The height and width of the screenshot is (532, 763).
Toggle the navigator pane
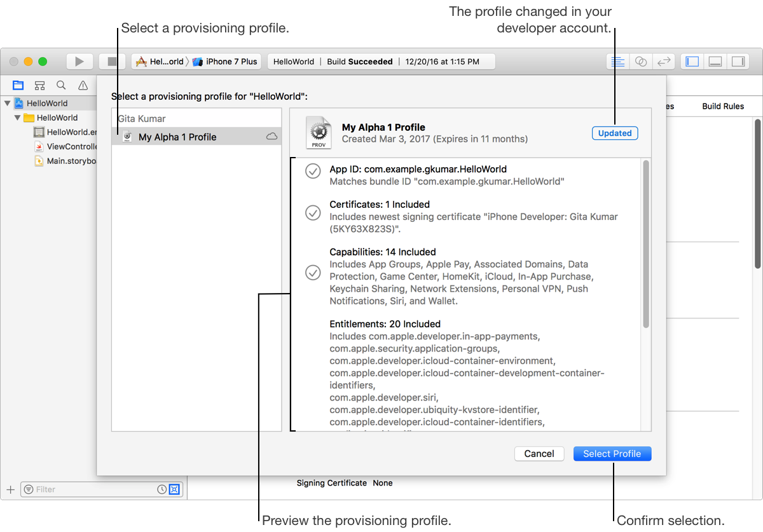pyautogui.click(x=692, y=62)
